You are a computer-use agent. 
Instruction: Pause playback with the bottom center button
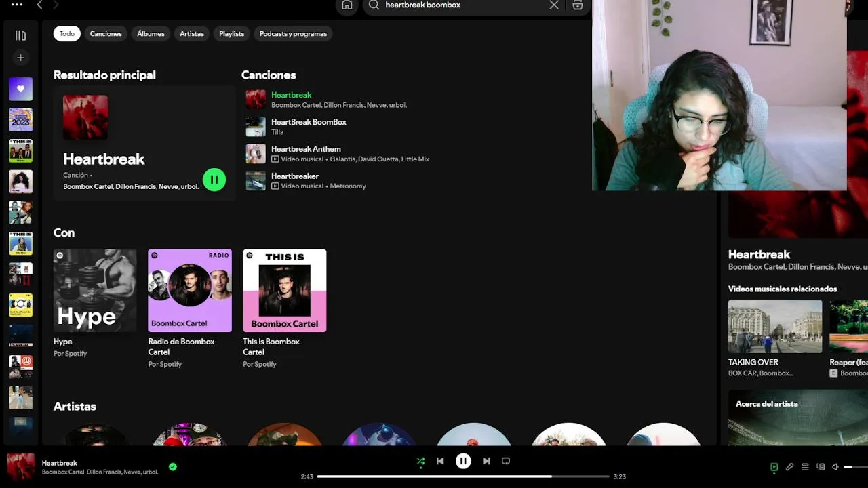click(463, 461)
